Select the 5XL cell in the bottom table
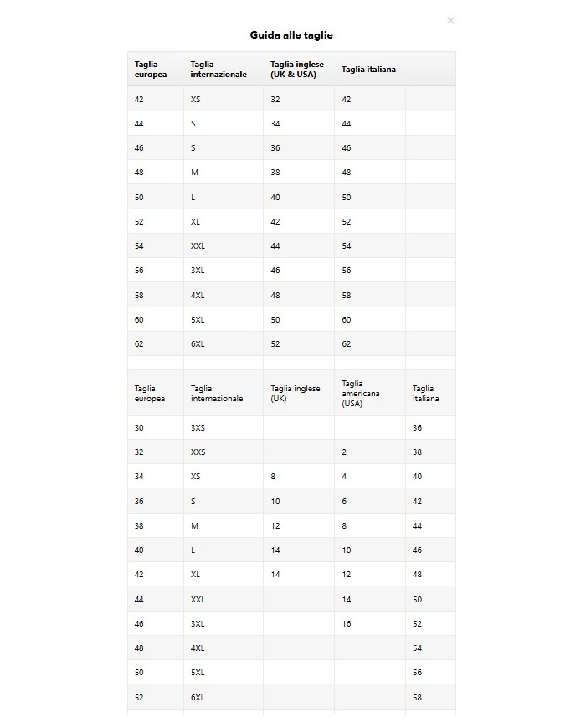 pos(198,673)
